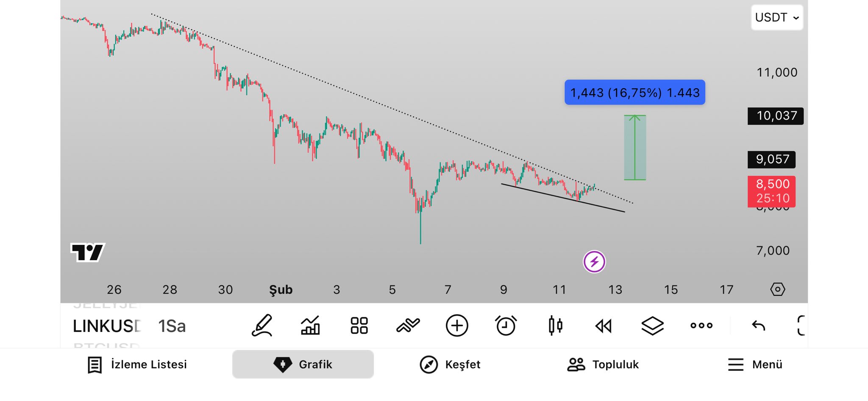Image resolution: width=868 pixels, height=401 pixels.
Task: Change the 1Sa time interval
Action: pyautogui.click(x=172, y=326)
